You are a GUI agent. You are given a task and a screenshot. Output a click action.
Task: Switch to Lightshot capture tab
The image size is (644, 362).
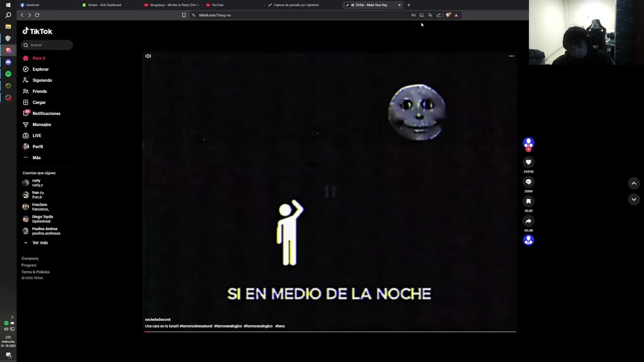click(296, 5)
